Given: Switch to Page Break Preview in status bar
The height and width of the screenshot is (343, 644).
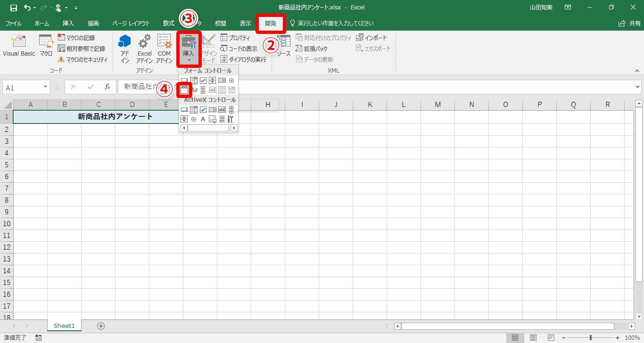Looking at the screenshot, I should click(x=551, y=338).
